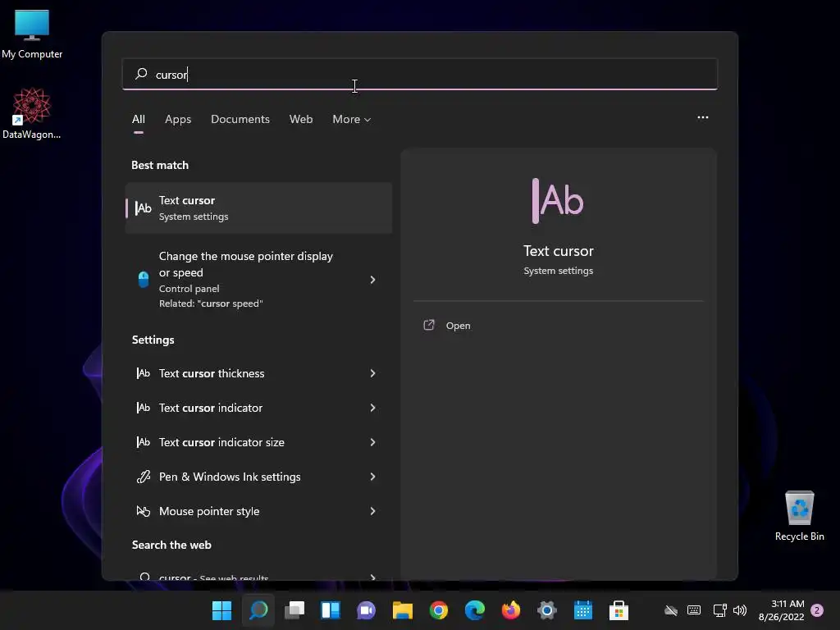840x630 pixels.
Task: Open the Windows Start menu
Action: tap(221, 610)
